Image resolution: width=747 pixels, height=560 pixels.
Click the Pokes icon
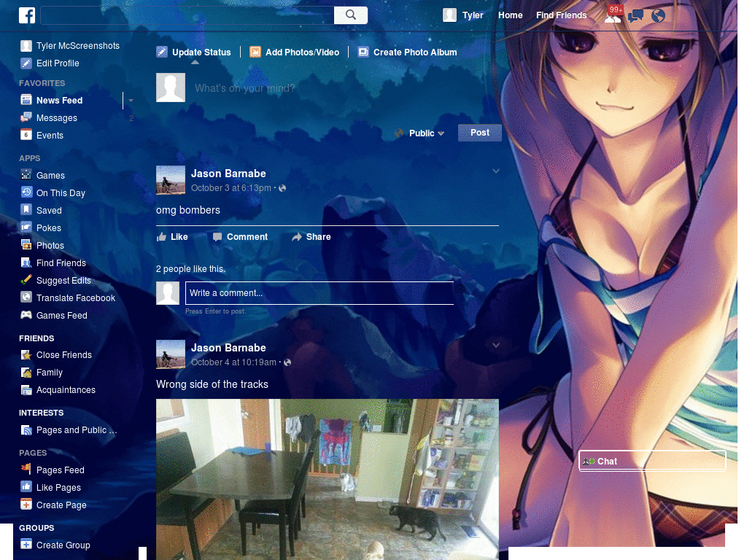tap(26, 227)
